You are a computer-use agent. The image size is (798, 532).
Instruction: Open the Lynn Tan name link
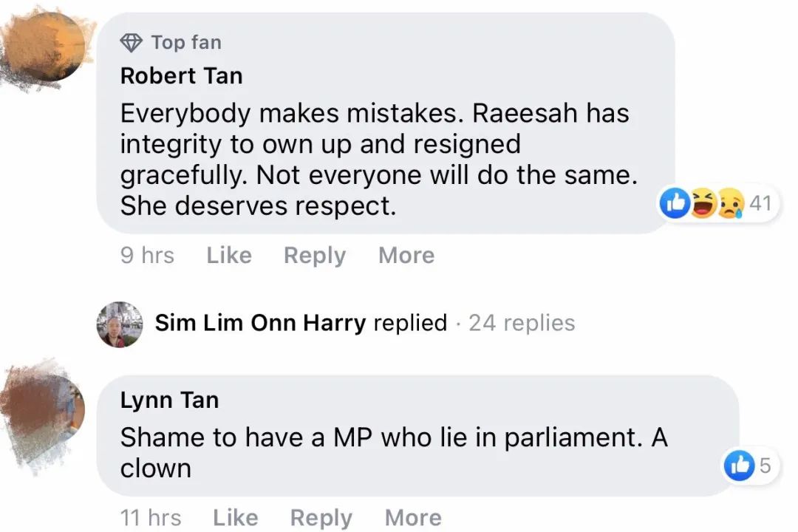click(x=169, y=400)
